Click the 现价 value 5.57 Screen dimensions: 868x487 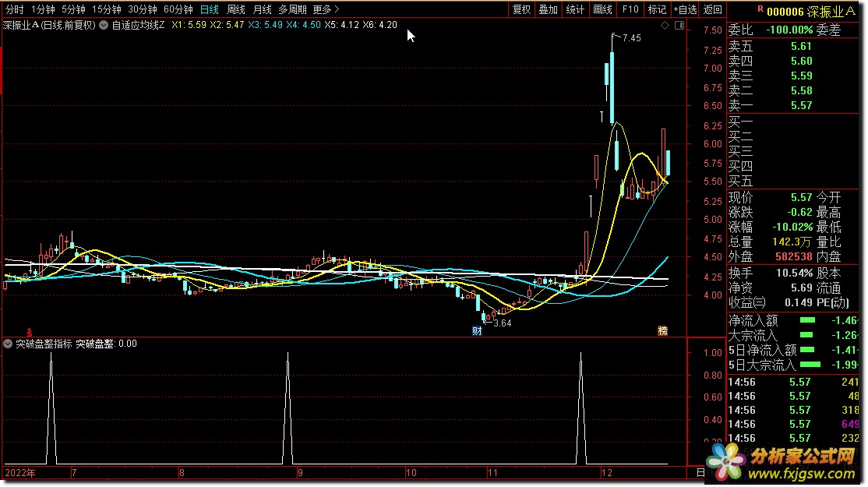[x=801, y=198]
